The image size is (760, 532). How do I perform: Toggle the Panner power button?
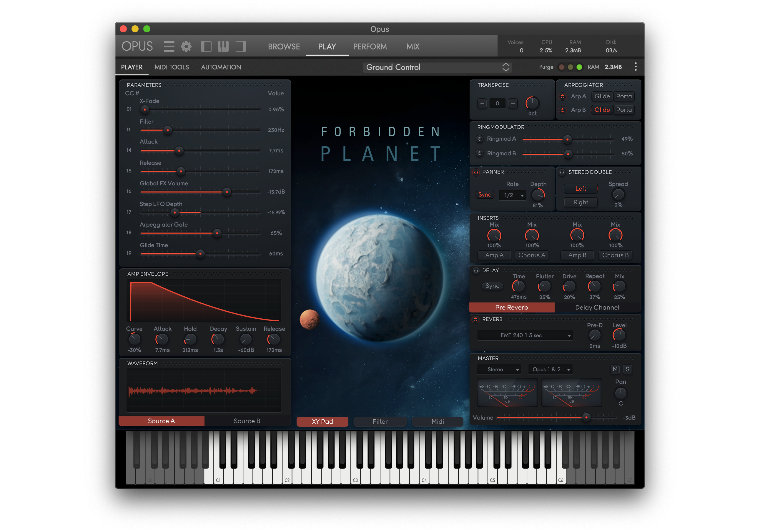click(x=476, y=172)
